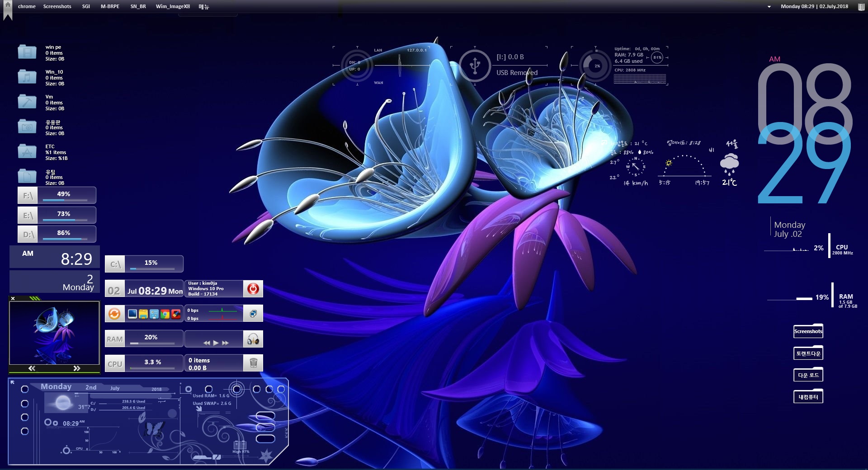868x470 pixels.
Task: Open the Win_10 music folder icon
Action: [27, 77]
